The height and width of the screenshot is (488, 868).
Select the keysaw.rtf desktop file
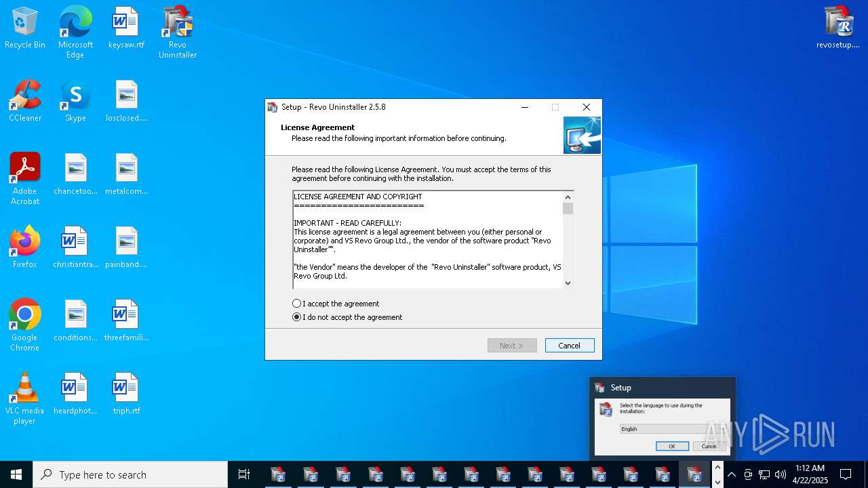(126, 28)
